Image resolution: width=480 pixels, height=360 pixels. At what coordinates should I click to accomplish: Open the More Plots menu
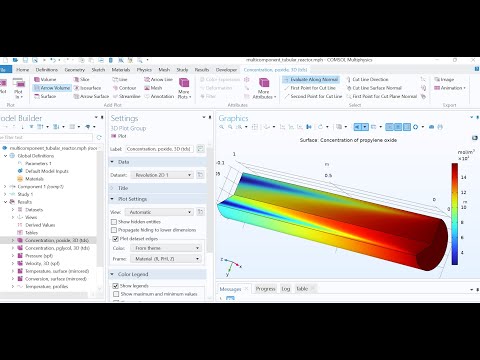click(184, 88)
